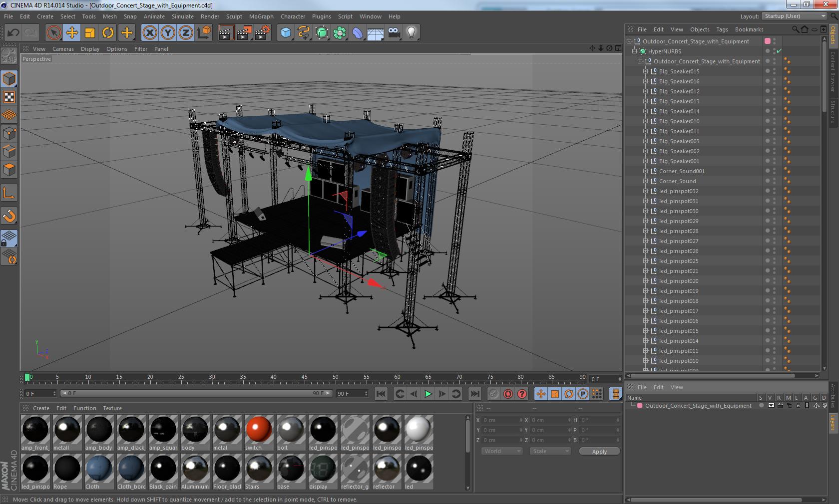The height and width of the screenshot is (504, 839).
Task: Click the X position coordinate field
Action: 502,420
